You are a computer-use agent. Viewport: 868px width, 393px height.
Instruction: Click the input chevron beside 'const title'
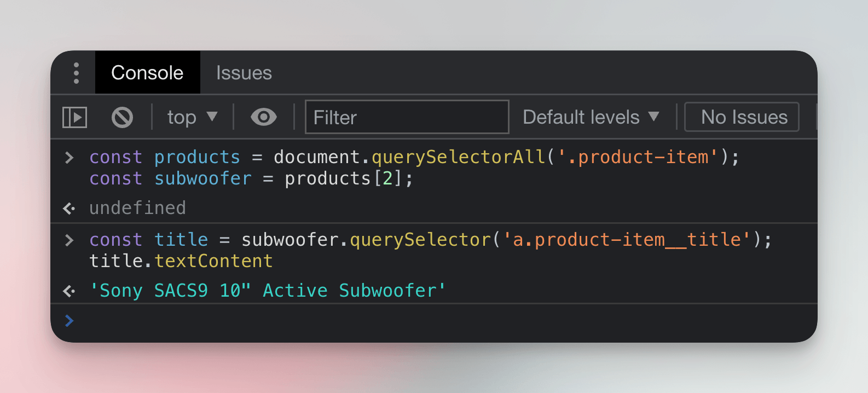pyautogui.click(x=69, y=240)
